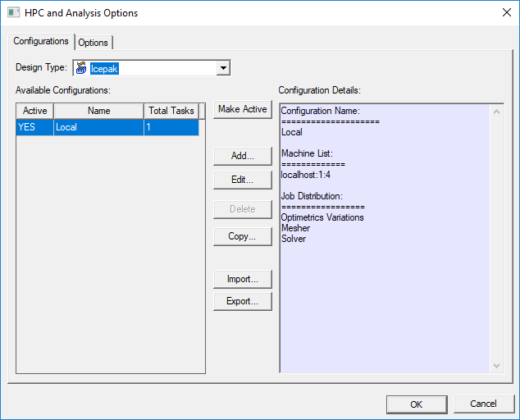Click the Job Distribution: heading text

pyautogui.click(x=312, y=196)
